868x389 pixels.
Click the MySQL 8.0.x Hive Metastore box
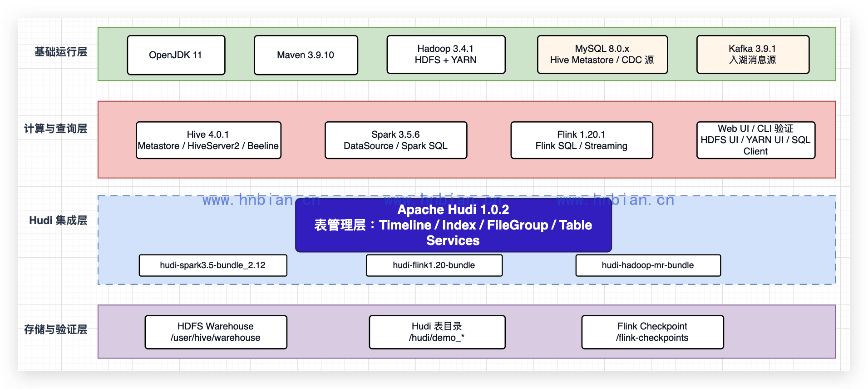602,55
